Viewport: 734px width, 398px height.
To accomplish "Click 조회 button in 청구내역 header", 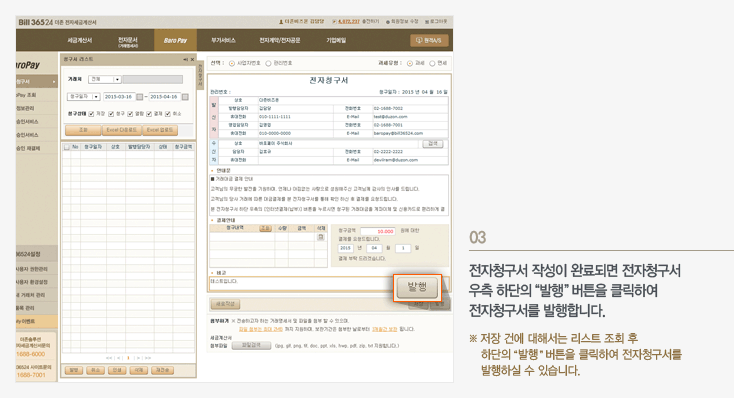I will click(x=265, y=228).
